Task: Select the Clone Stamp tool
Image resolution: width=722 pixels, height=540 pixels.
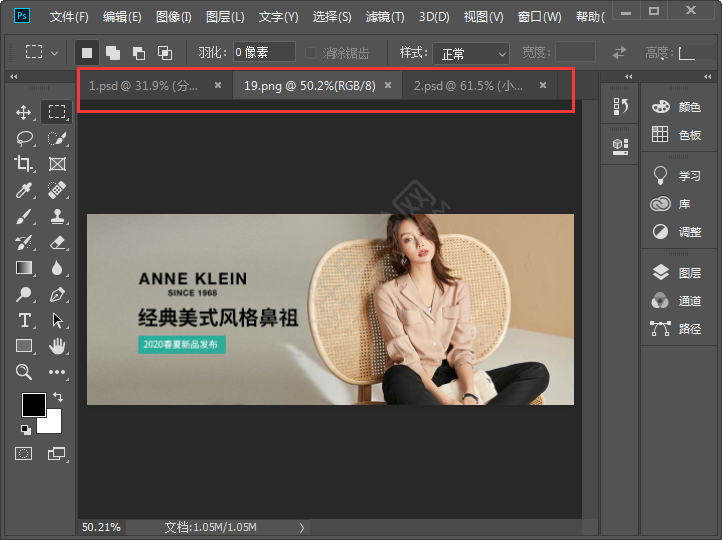Action: (x=57, y=216)
